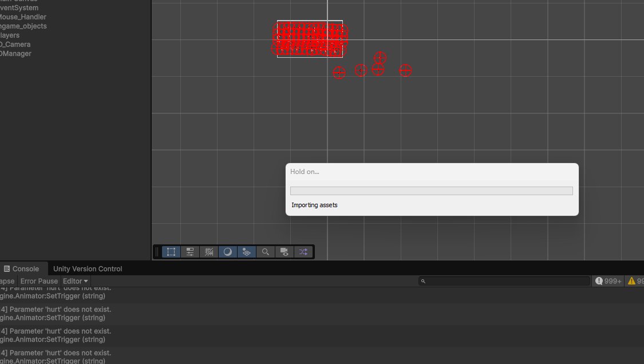Image resolution: width=644 pixels, height=364 pixels.
Task: Expand the Players object in Hierarchy
Action: click(10, 35)
